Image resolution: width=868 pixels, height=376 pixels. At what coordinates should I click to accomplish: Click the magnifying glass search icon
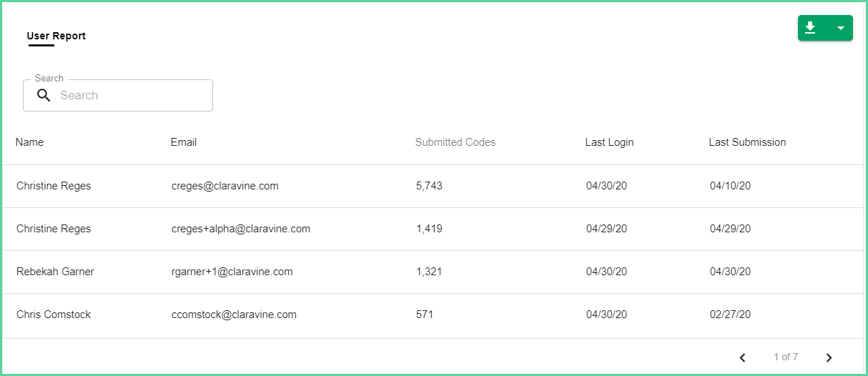(44, 95)
